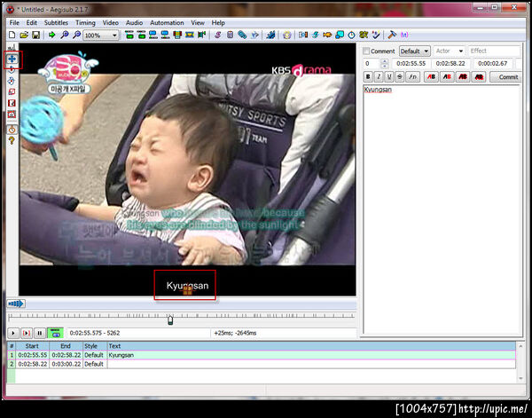Open the Default style dropdown
Screen dimensions: 532x418
[x=415, y=51]
